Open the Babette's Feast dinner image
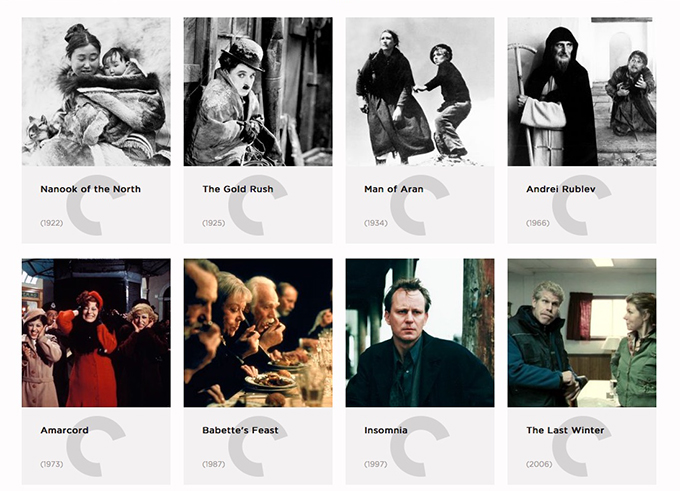 (258, 333)
